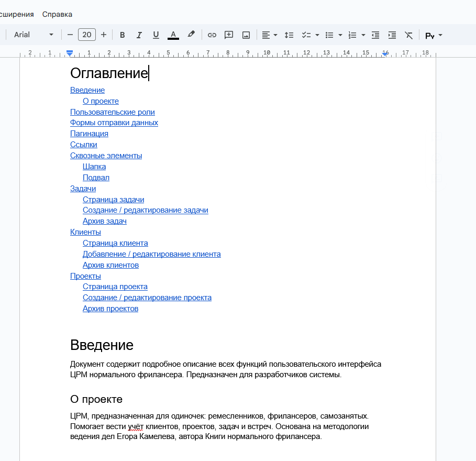Open the line spacing dropdown
Viewport: 476px width, 461px height.
pos(289,35)
